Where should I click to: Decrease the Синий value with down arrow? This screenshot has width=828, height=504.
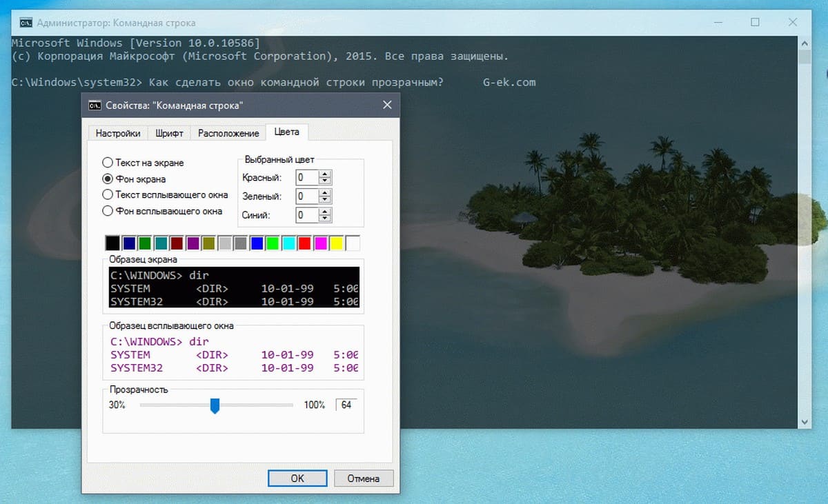pyautogui.click(x=326, y=219)
